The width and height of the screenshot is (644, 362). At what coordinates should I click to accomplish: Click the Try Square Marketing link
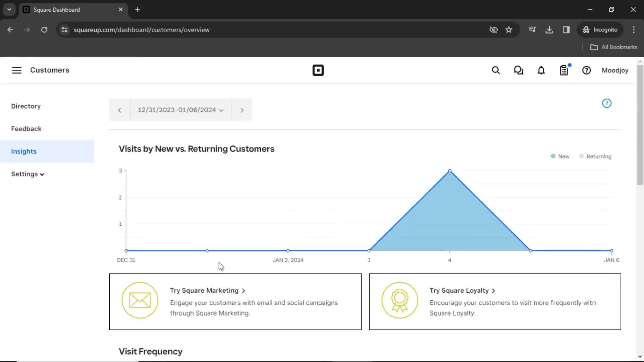click(x=208, y=291)
